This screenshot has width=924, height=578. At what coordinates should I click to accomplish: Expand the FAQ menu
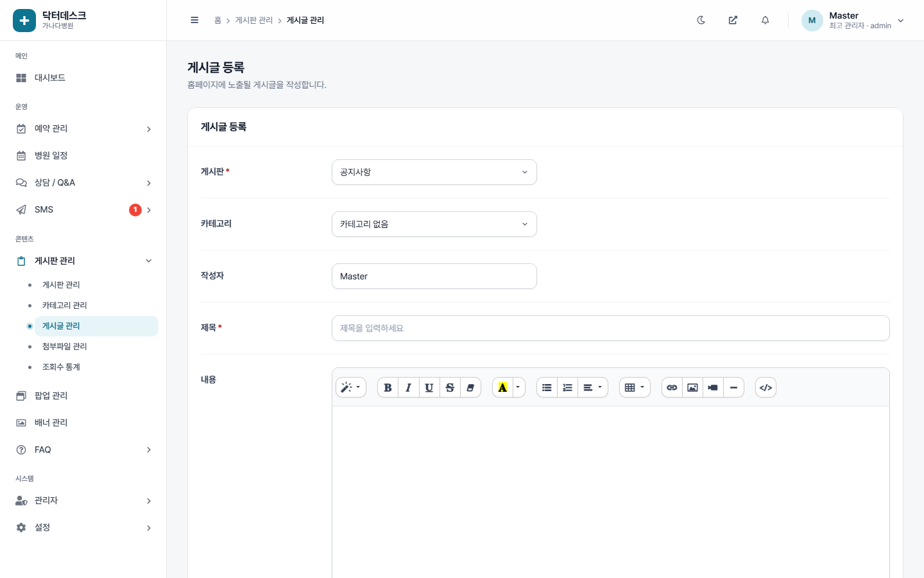(x=83, y=450)
